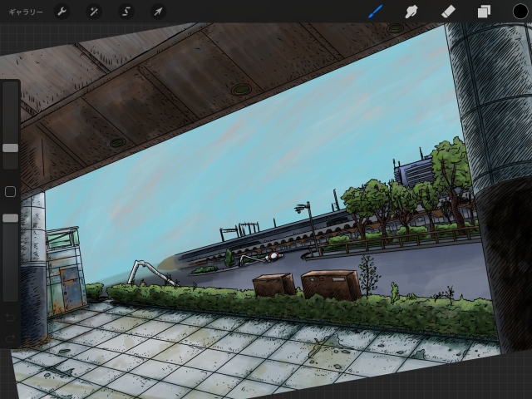Select the Paint Brush tool
The width and height of the screenshot is (532, 399).
click(376, 12)
